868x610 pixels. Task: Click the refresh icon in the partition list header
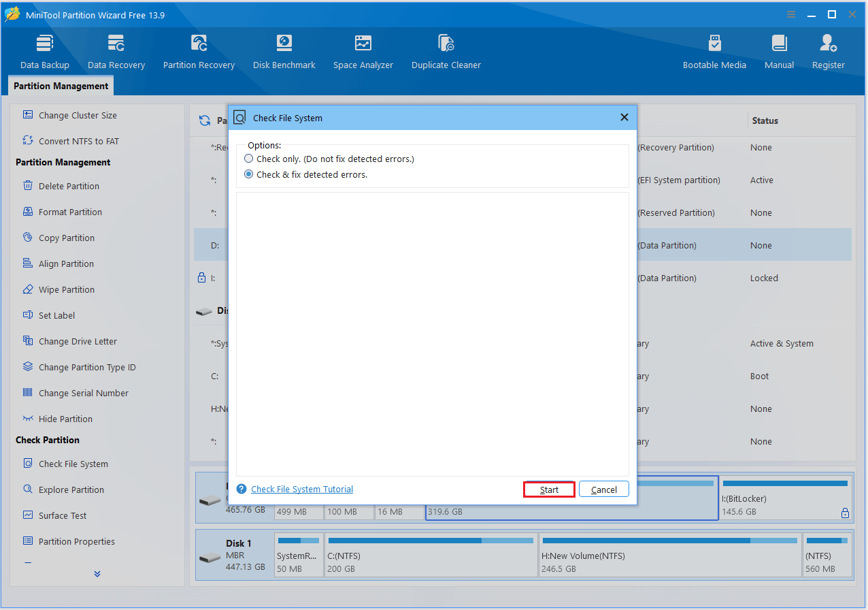tap(204, 121)
